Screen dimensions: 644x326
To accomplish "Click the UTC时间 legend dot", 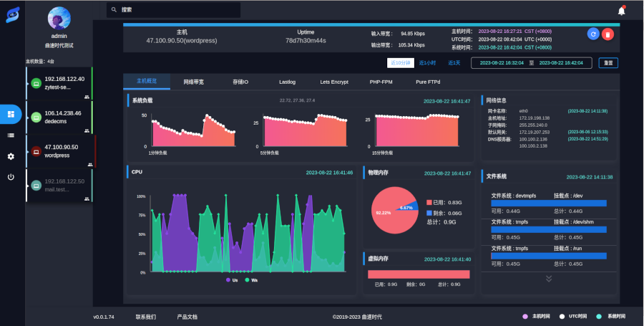I will tap(562, 316).
